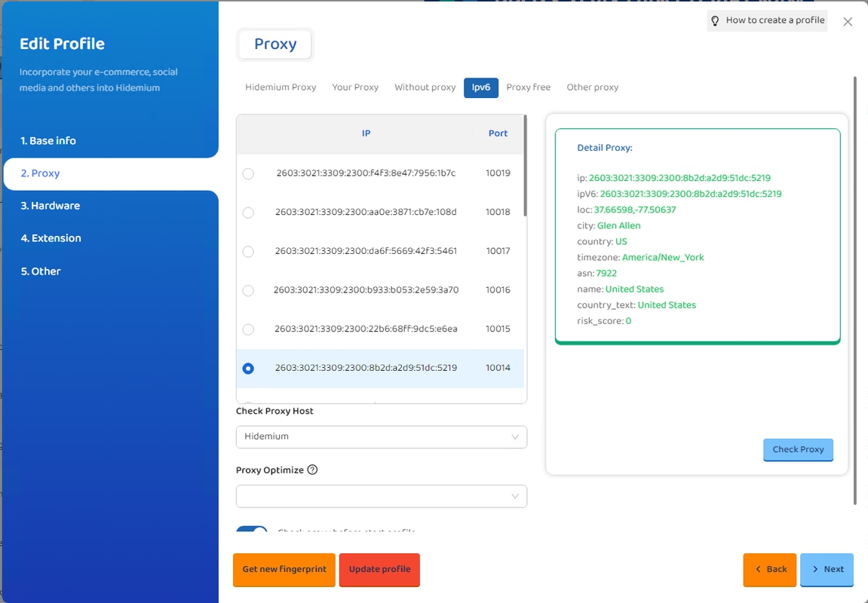Click Get new fingerprint button
This screenshot has height=603, width=868.
point(284,570)
